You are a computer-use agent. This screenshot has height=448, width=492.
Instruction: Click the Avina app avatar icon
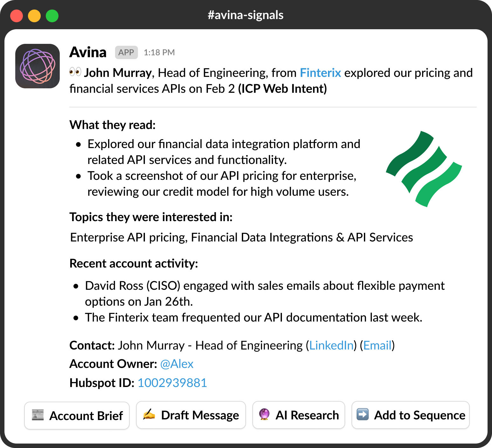[x=38, y=66]
